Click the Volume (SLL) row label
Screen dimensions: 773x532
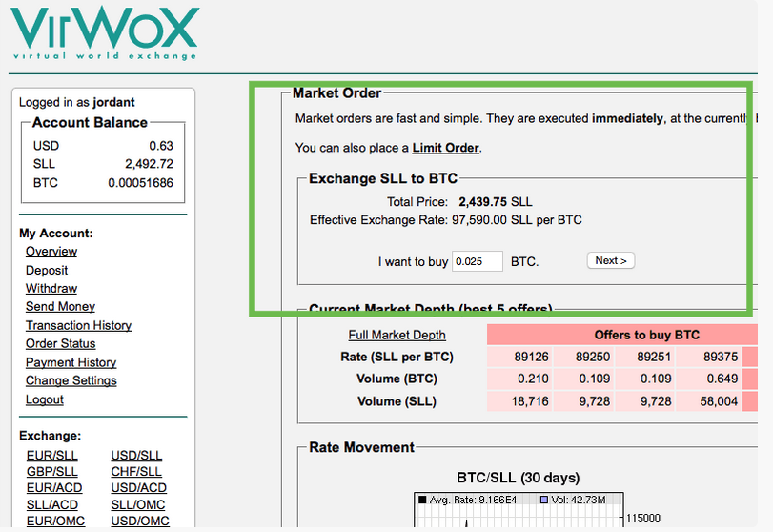click(x=397, y=401)
